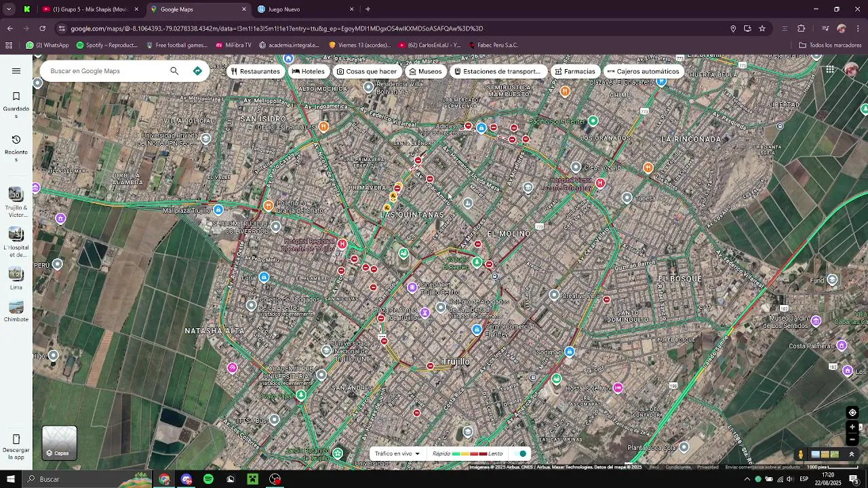Open the WhatsApp bookmark
This screenshot has width=868, height=488.
click(47, 45)
